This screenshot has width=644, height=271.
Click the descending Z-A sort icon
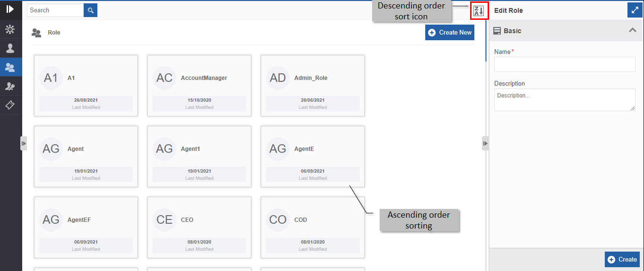click(x=479, y=11)
